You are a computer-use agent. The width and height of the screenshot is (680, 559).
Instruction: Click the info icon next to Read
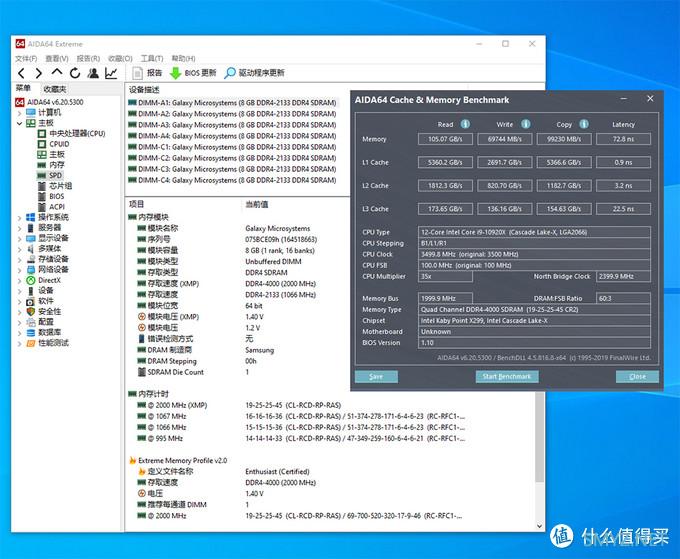point(463,125)
